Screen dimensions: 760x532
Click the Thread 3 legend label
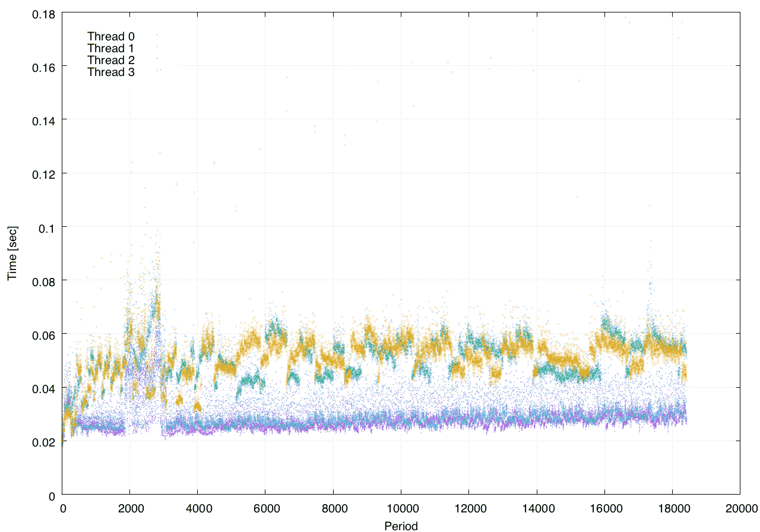111,72
